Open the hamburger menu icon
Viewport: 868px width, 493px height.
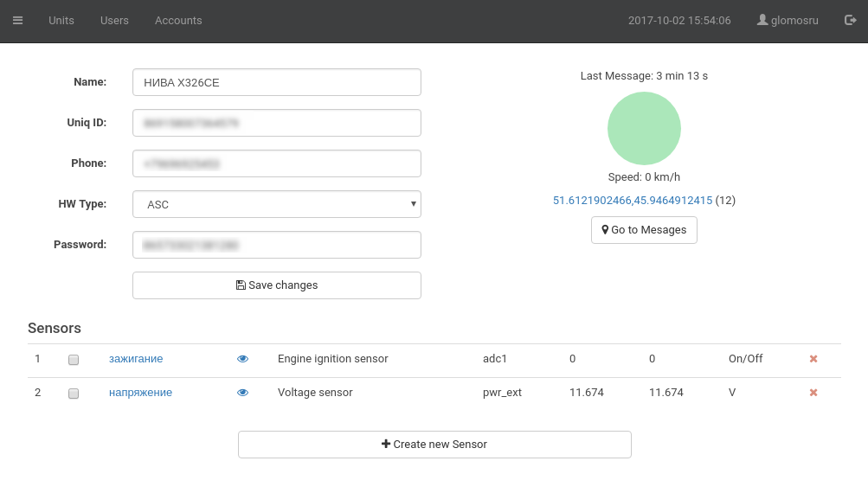point(17,21)
